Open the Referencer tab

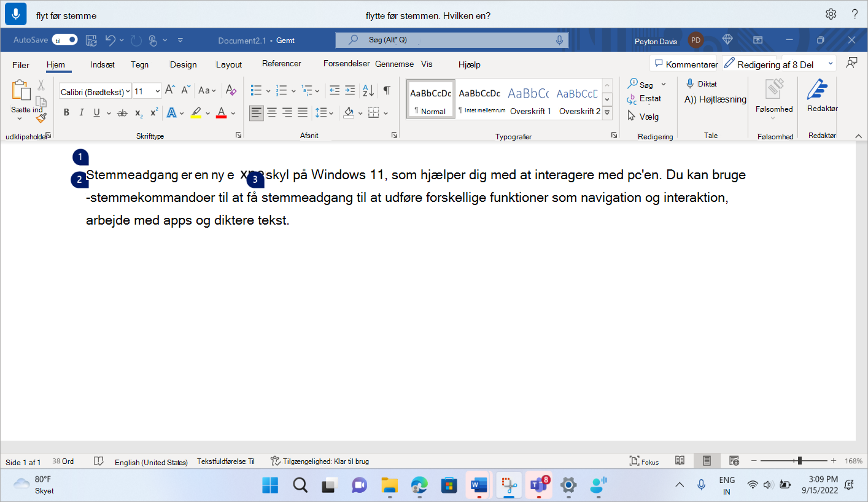(282, 64)
